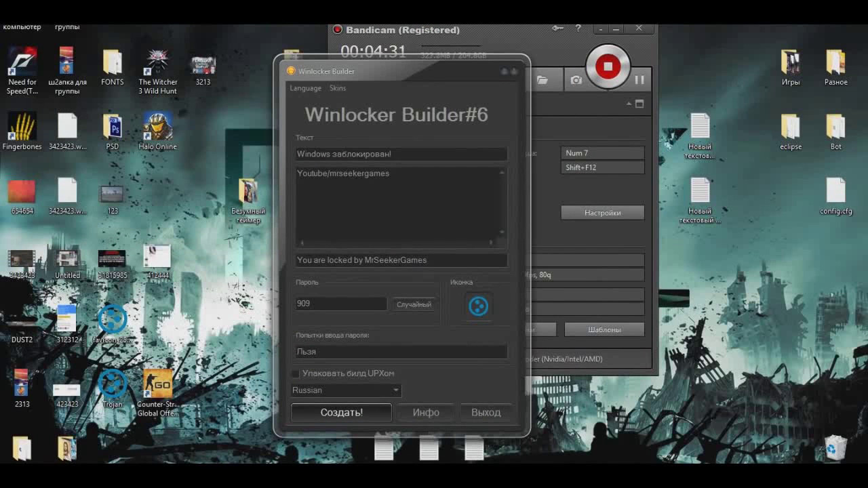Select the Halo Online desktop icon
Screen dimensions: 868x488
[157, 131]
